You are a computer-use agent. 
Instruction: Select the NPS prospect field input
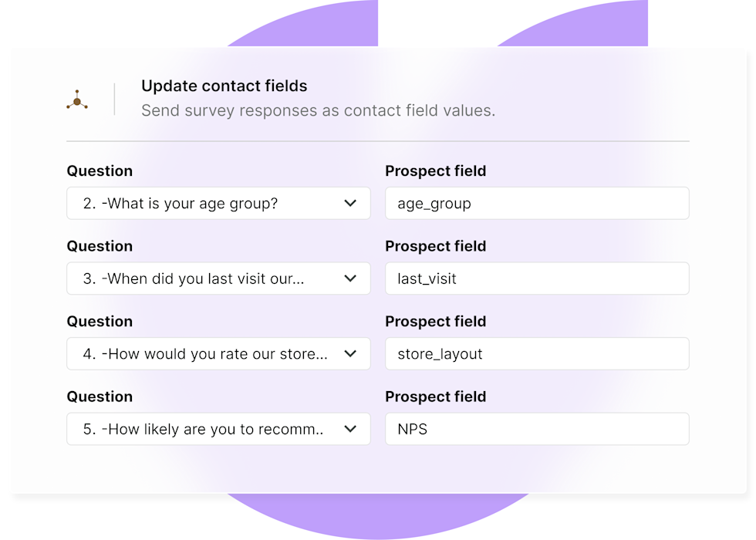click(x=537, y=429)
